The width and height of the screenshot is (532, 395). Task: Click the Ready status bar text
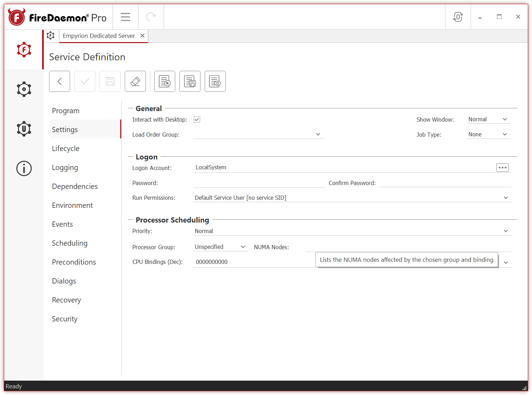14,386
